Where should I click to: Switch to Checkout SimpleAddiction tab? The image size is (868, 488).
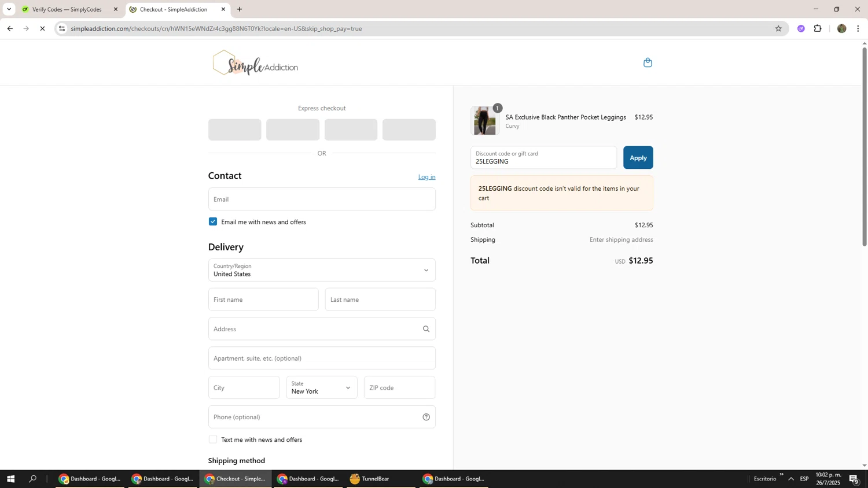coord(178,9)
